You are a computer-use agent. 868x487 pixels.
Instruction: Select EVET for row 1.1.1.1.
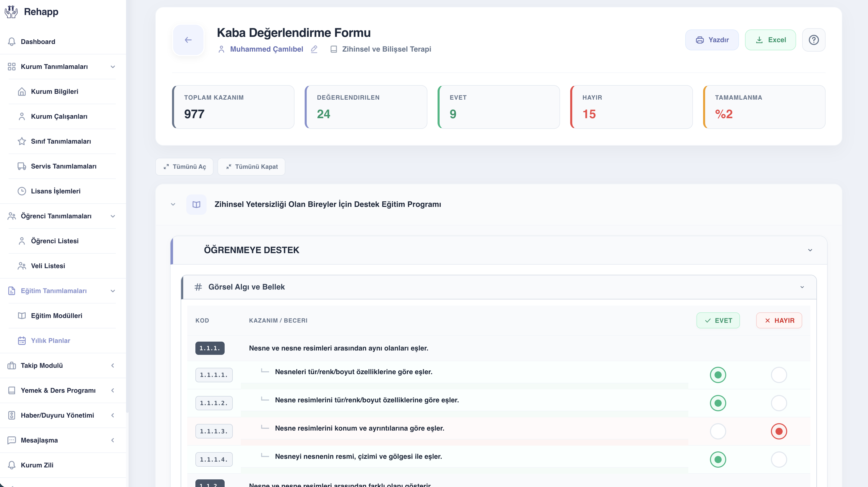point(718,375)
